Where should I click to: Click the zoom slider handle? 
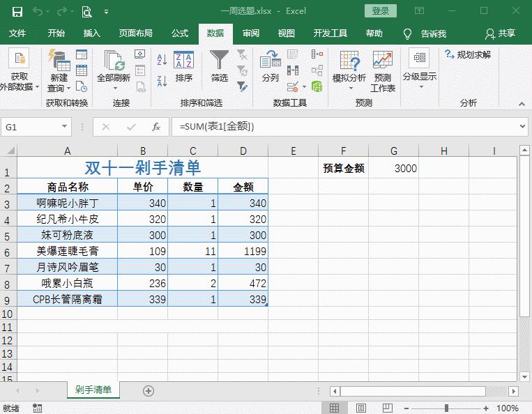tap(446, 408)
